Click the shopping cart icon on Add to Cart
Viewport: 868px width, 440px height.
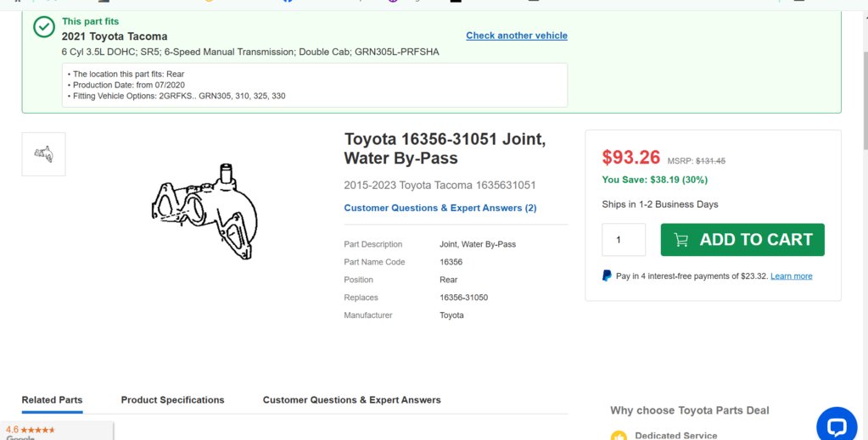tap(680, 240)
